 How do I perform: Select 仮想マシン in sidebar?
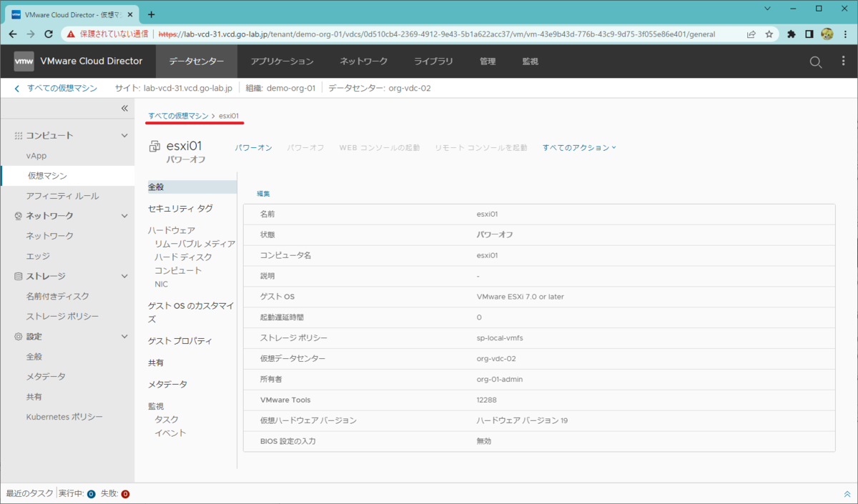48,176
